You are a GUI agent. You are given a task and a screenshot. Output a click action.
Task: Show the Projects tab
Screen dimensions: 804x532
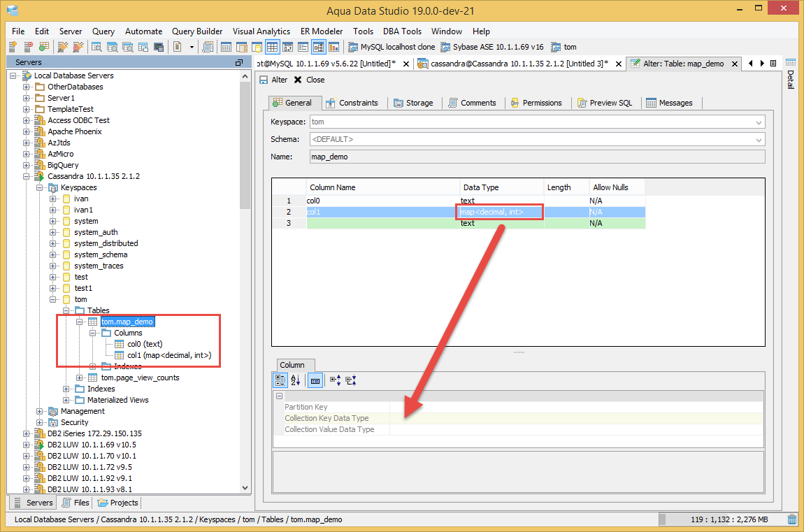pyautogui.click(x=118, y=503)
